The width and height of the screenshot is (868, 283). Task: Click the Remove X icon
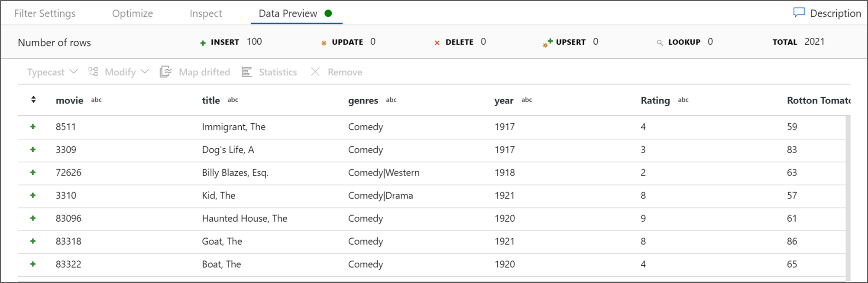[x=315, y=72]
